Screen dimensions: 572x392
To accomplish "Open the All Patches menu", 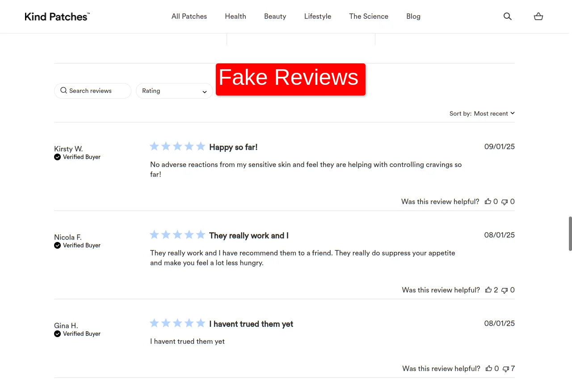I will pos(189,17).
